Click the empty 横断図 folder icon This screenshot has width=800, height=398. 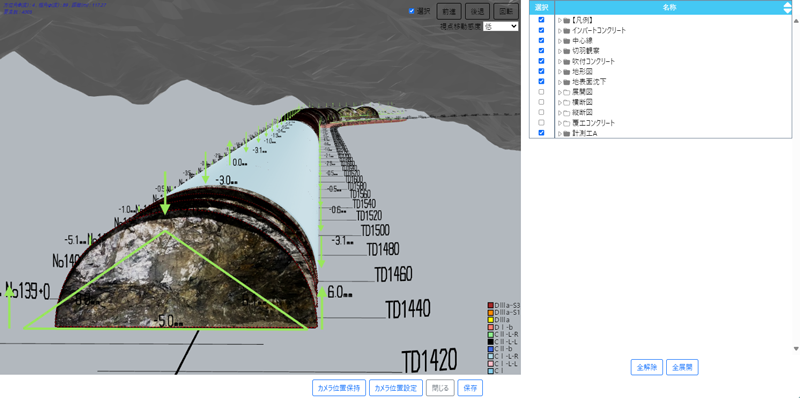566,102
